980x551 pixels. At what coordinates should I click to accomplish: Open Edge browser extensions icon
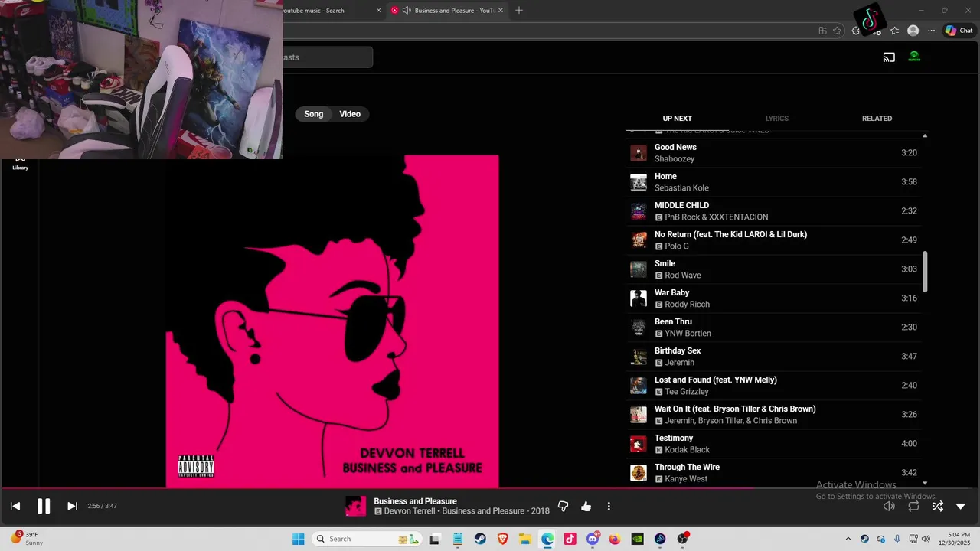click(x=857, y=31)
